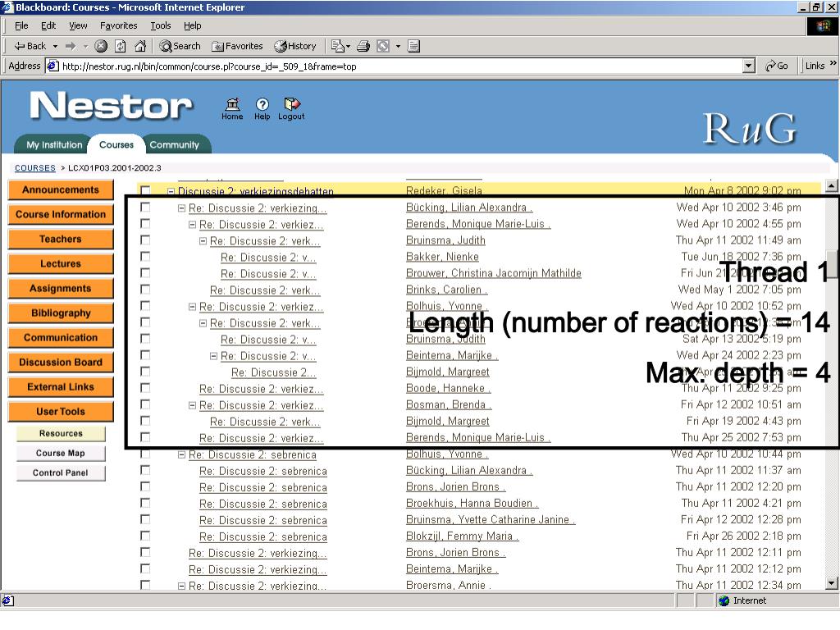Click the forum scrollbar up arrow
The width and height of the screenshot is (840, 630).
[831, 186]
